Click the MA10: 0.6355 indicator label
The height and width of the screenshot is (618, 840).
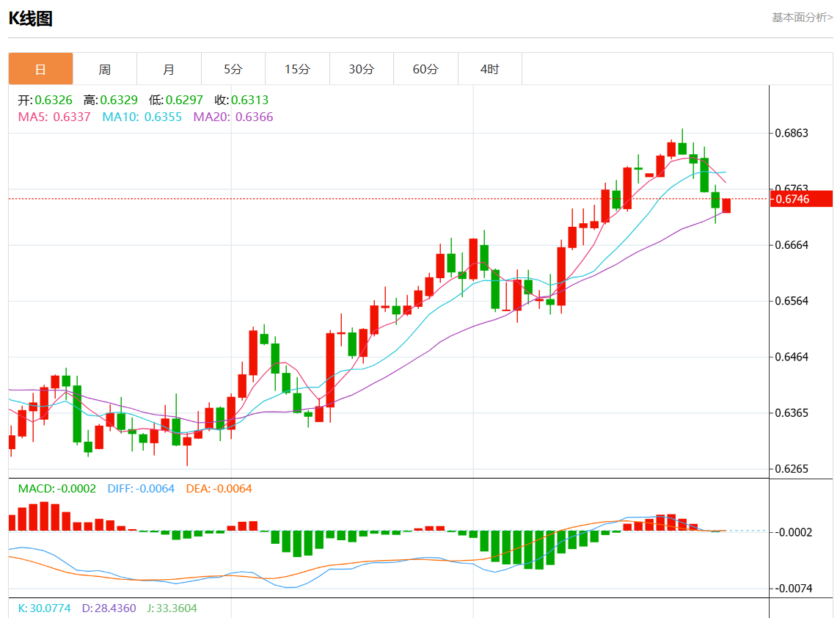tap(142, 117)
